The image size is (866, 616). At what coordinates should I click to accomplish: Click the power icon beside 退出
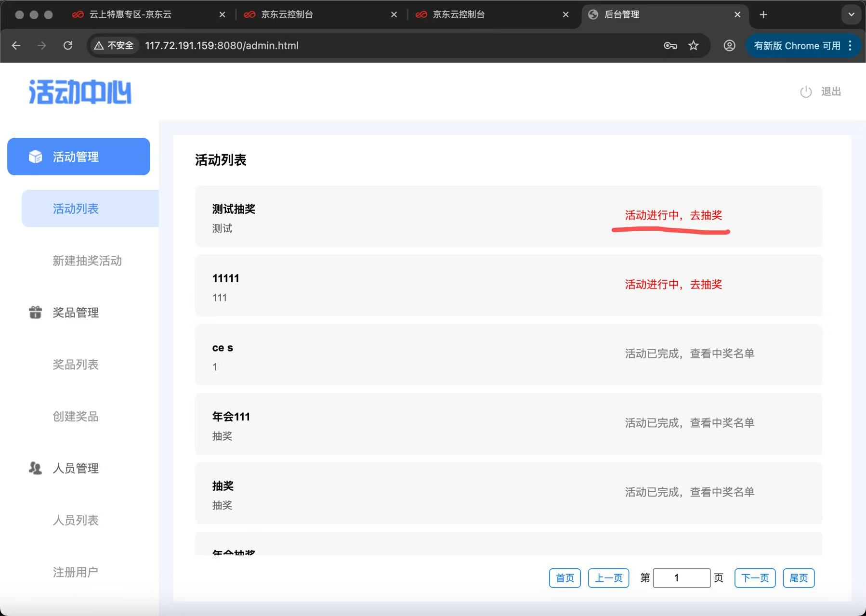(806, 92)
